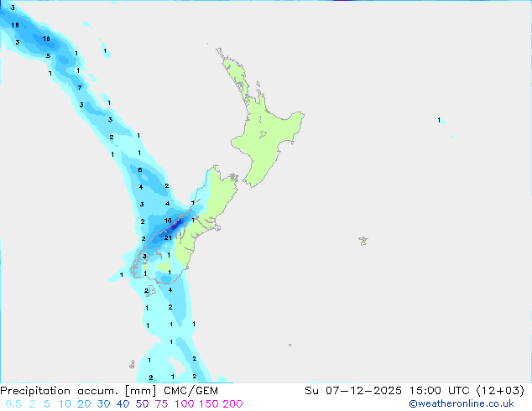The image size is (532, 411).
Task: Select the 40 mm legend value
Action: [x=123, y=404]
